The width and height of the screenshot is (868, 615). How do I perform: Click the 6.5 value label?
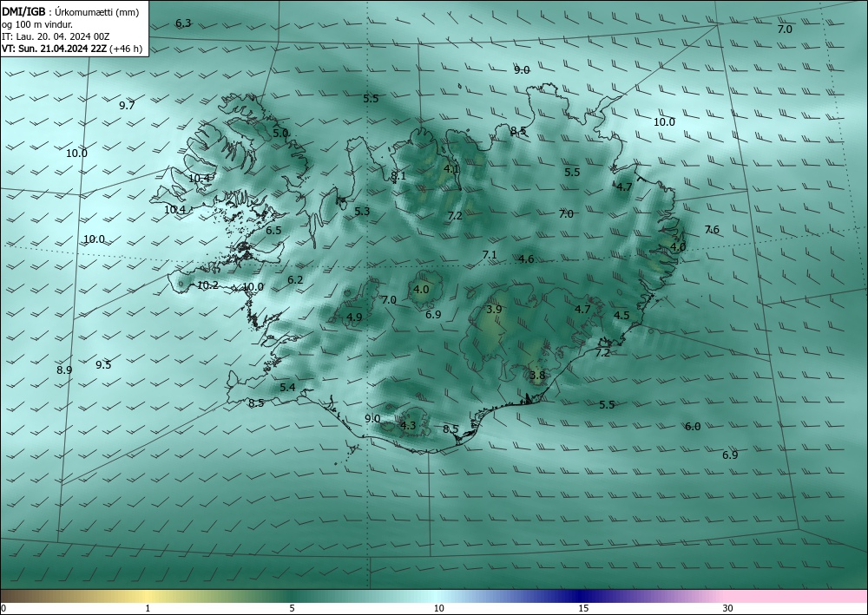click(273, 231)
